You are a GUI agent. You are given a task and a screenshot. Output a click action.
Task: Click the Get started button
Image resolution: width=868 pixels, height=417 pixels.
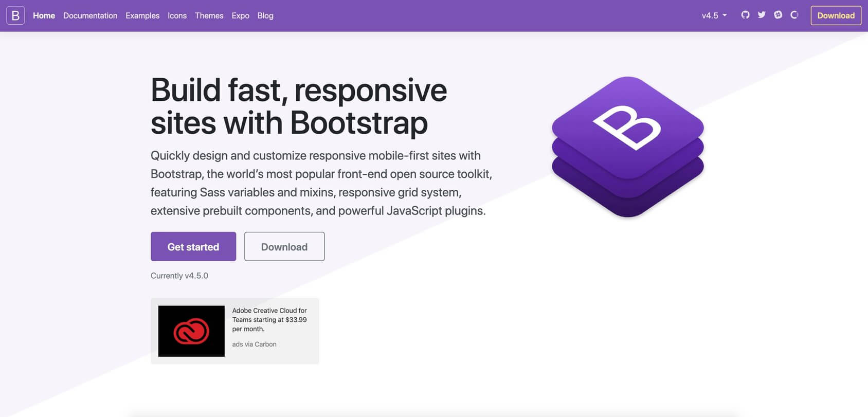(x=193, y=246)
